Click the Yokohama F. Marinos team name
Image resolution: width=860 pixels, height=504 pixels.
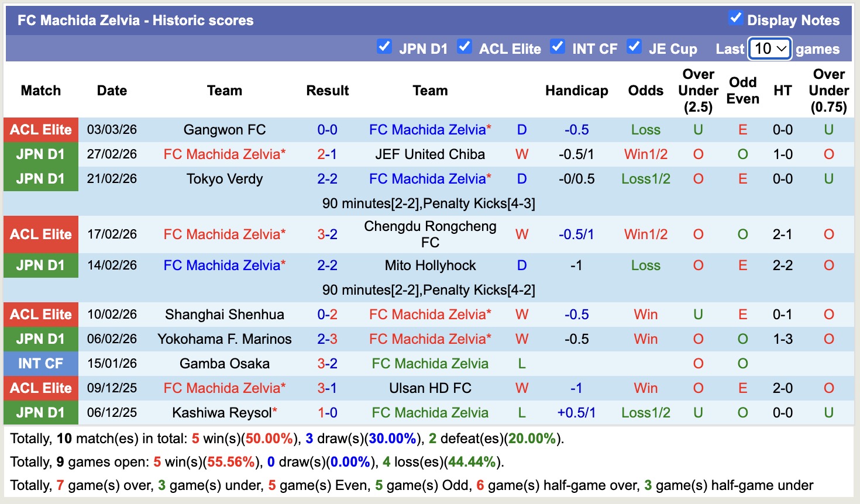pos(225,339)
